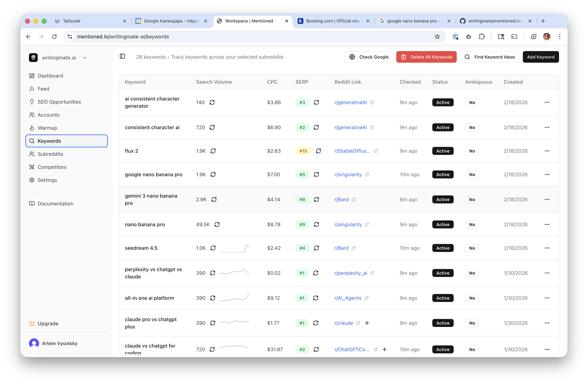588x384 pixels.
Task: Refresh SERP for all-in one ai platform
Action: (316, 298)
